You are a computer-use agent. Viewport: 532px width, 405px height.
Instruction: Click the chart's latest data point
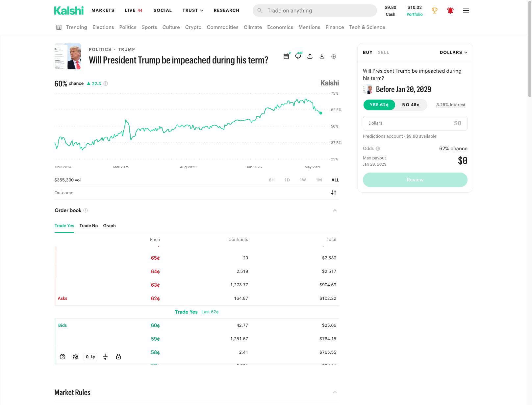pyautogui.click(x=321, y=113)
